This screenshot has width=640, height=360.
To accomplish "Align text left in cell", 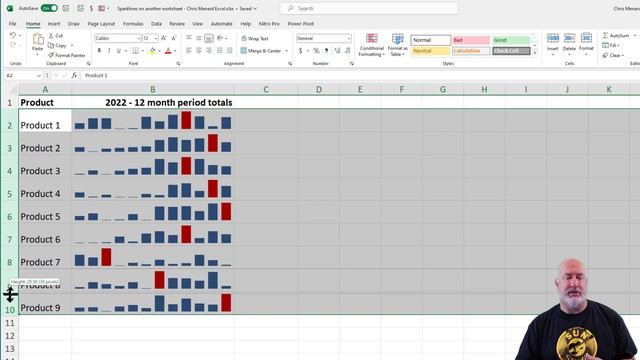I will click(189, 51).
